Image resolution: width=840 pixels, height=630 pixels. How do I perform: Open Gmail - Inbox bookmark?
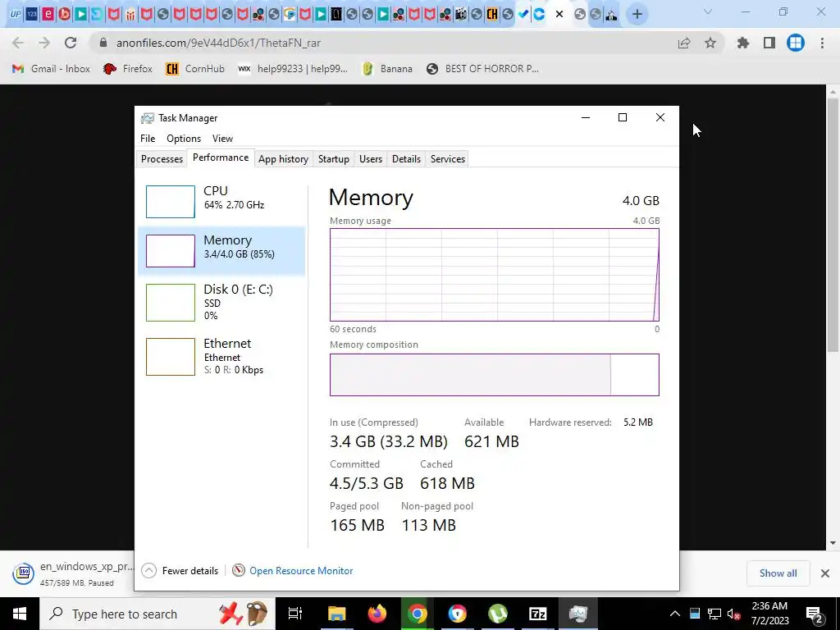[51, 69]
